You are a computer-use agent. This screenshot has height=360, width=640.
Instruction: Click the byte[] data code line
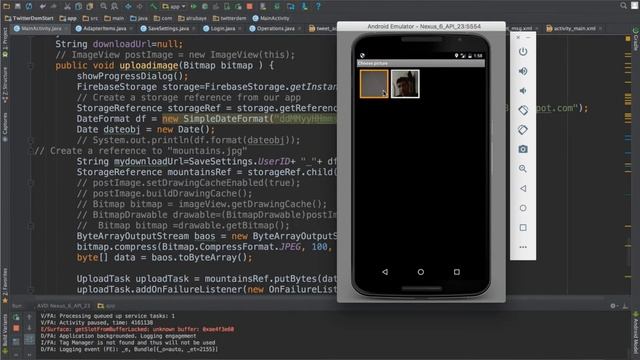point(164,258)
